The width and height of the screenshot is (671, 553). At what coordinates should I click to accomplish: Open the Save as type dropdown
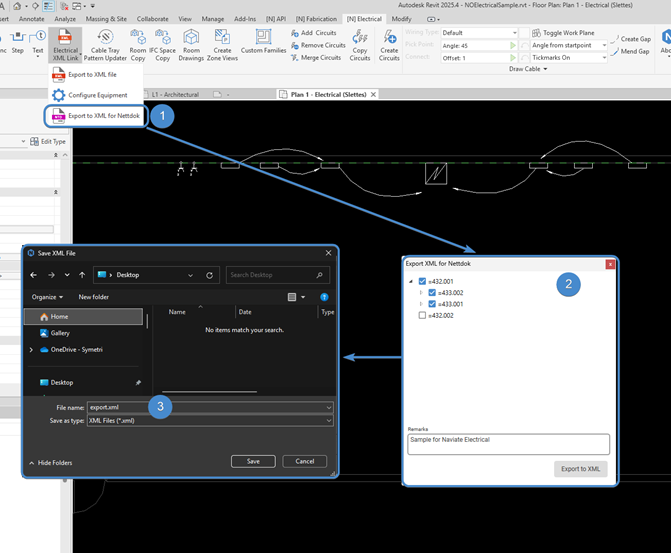[329, 421]
